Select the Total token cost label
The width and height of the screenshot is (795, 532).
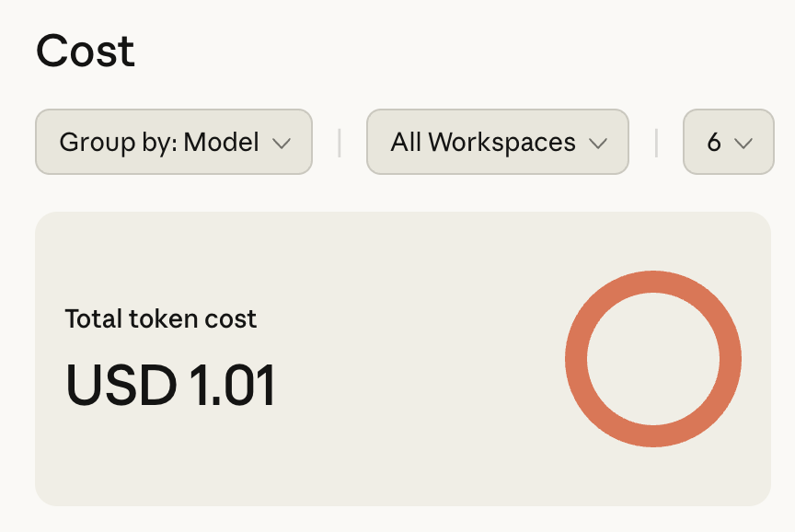point(161,319)
